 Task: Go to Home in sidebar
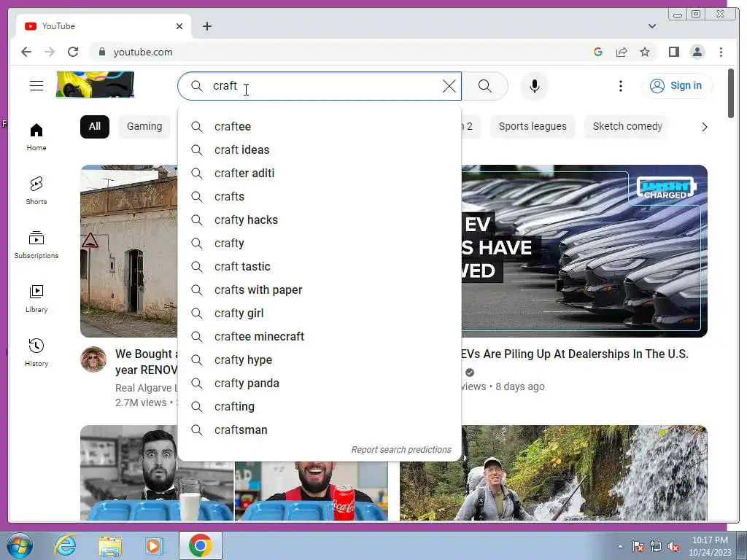pyautogui.click(x=36, y=137)
